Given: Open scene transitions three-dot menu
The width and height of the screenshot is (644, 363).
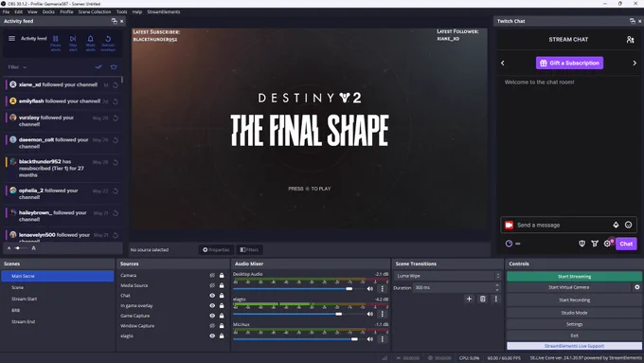Looking at the screenshot, I should [x=495, y=299].
